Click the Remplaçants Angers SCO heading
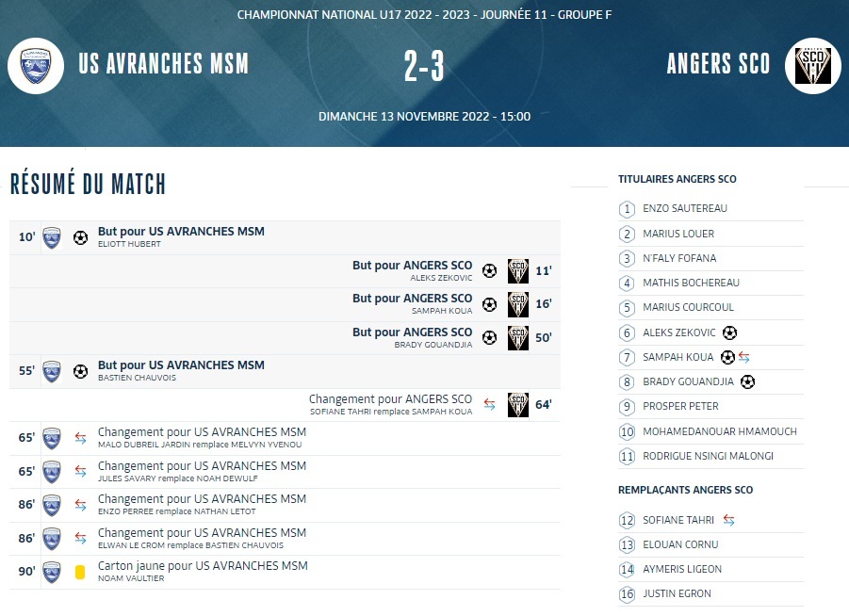 point(685,490)
